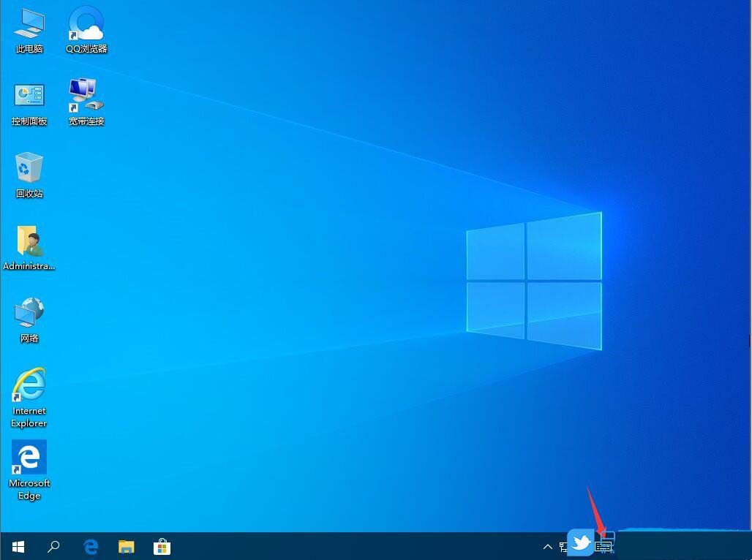
Task: Open File Explorer from the taskbar
Action: pos(126,546)
